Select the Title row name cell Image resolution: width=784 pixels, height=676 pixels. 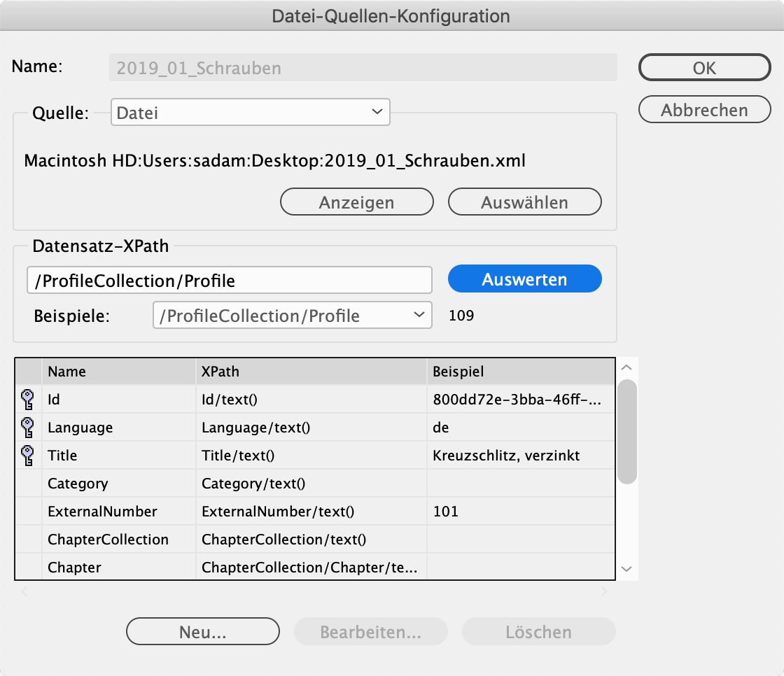point(119,455)
